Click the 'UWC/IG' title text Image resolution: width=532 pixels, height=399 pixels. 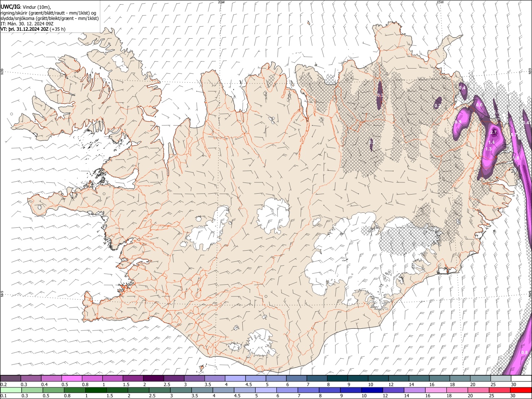10,7
